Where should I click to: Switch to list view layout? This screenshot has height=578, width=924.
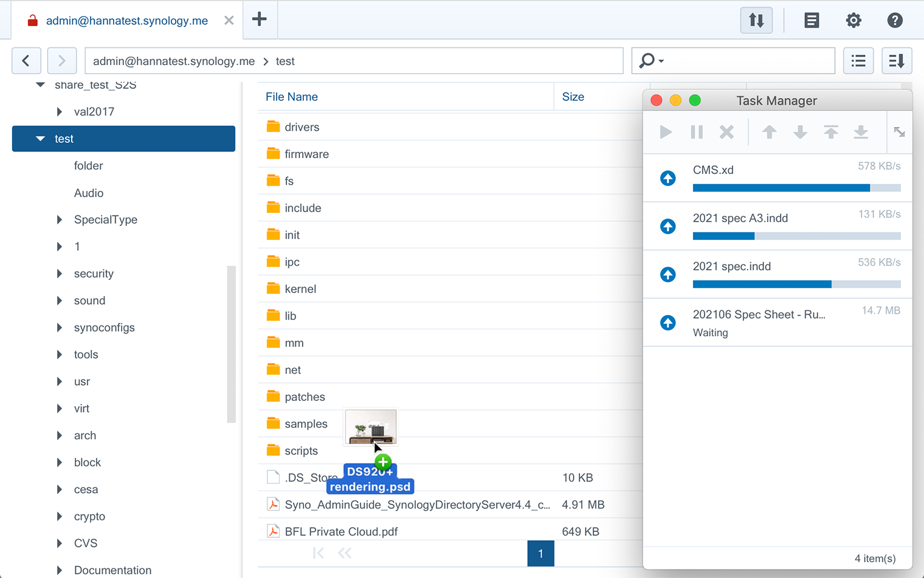coord(858,61)
